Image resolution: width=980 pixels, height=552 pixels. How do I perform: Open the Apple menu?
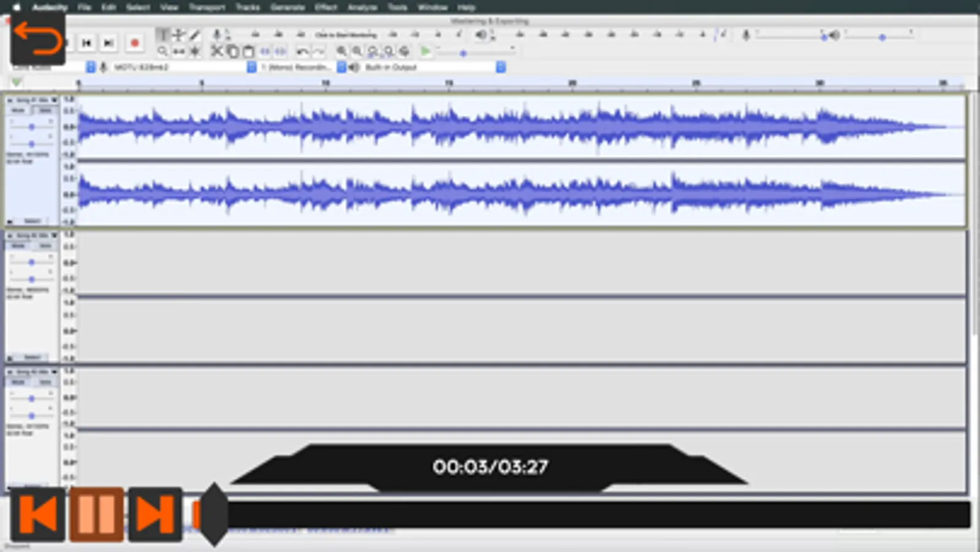click(x=17, y=7)
